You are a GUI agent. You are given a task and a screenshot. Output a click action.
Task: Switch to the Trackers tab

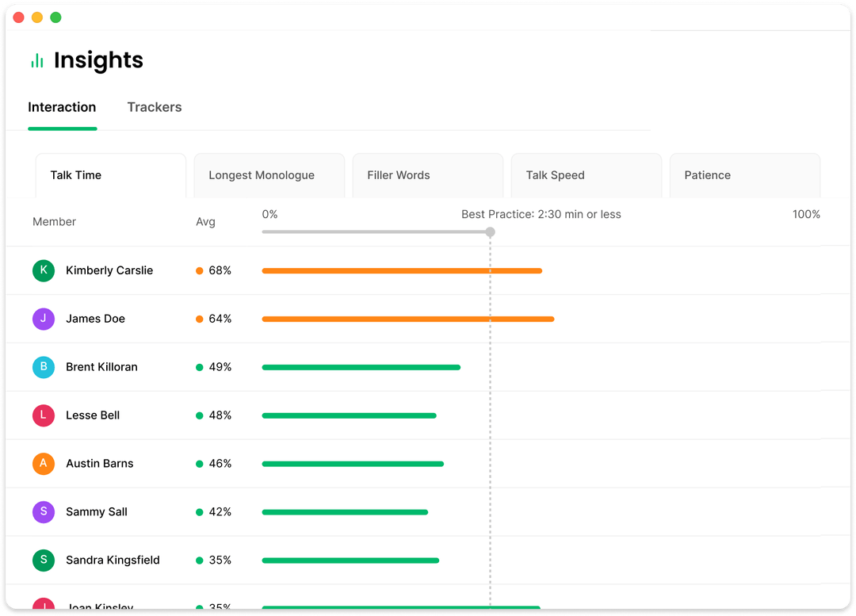(x=155, y=107)
